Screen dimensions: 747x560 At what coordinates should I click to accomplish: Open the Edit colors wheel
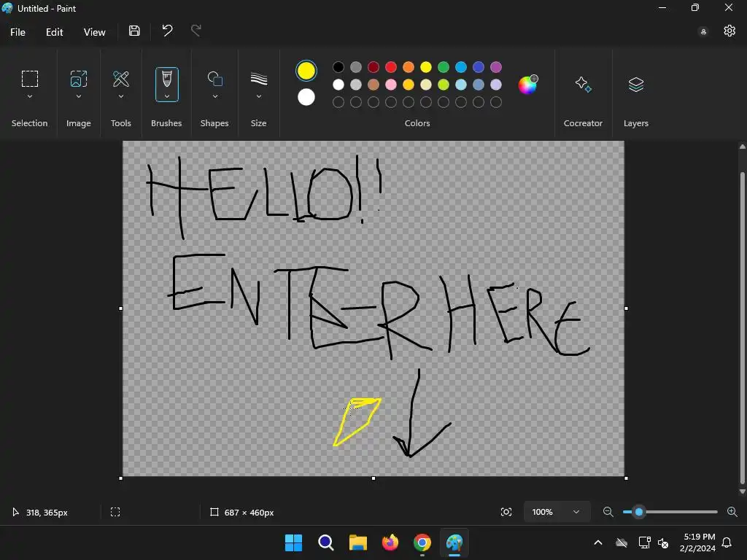point(527,85)
